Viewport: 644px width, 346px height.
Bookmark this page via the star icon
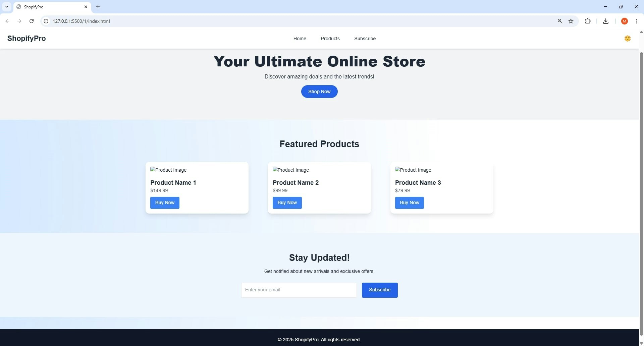tap(571, 21)
